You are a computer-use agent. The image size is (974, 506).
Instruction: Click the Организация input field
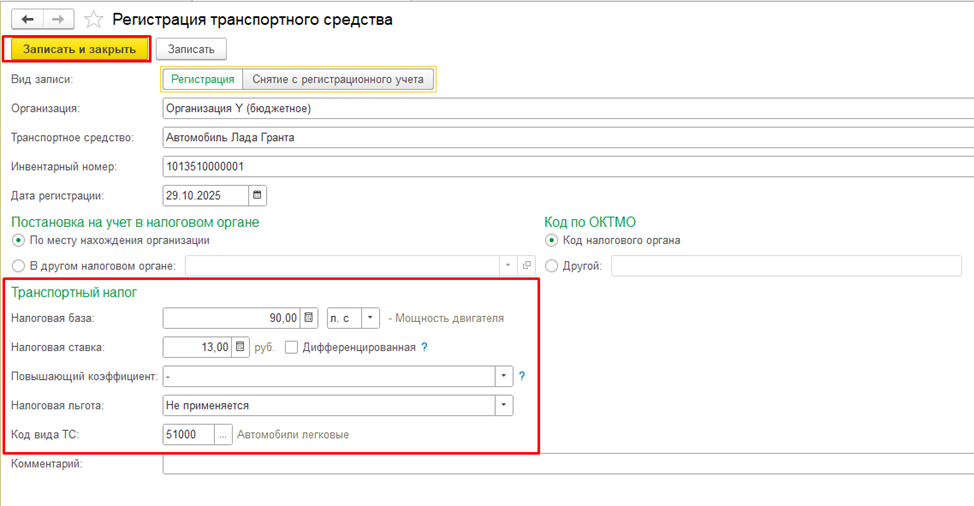568,109
